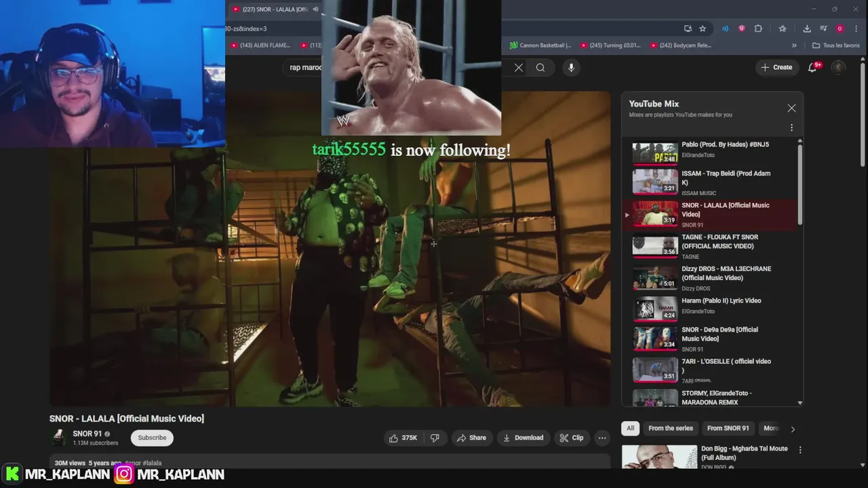Open '(143) ALIEN FLAME...' bookmark
Viewport: 868px width, 488px height.
[x=260, y=45]
